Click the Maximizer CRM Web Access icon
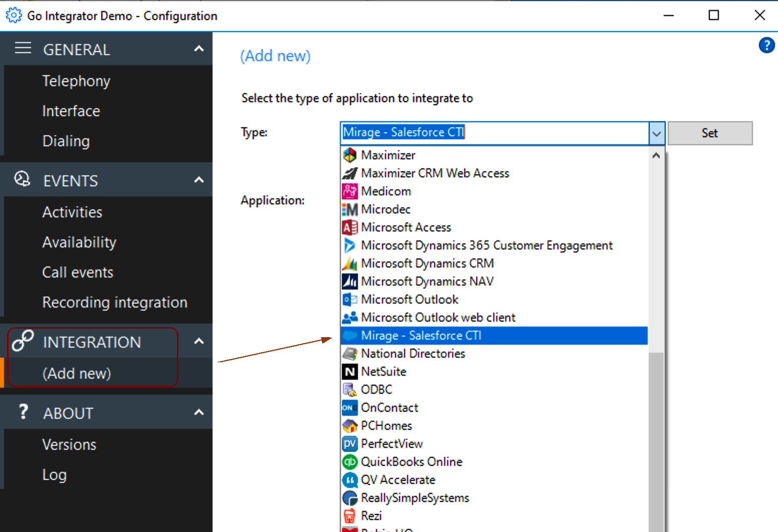 (349, 173)
